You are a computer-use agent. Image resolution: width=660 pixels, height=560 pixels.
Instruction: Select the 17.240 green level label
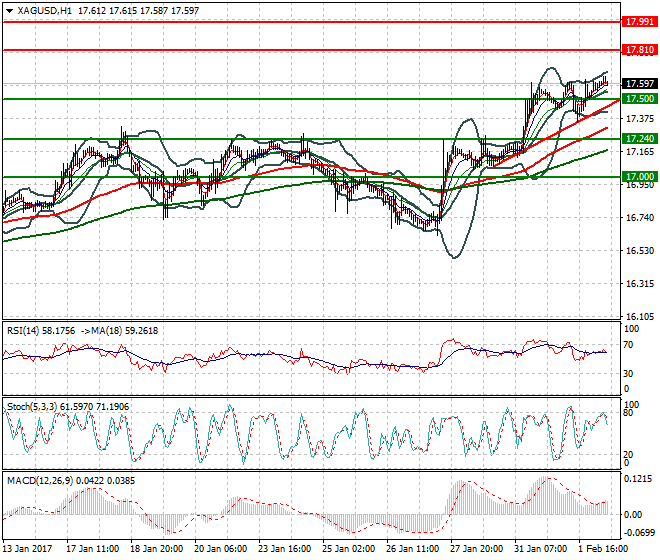point(639,139)
